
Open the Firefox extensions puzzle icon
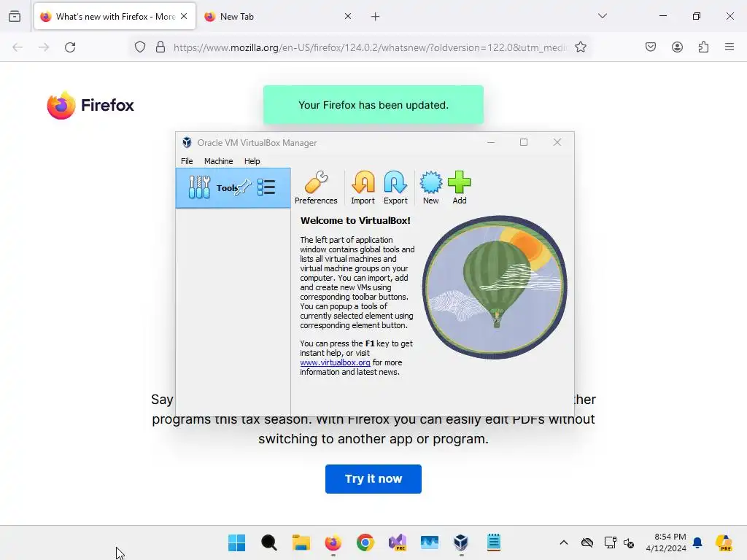(703, 47)
